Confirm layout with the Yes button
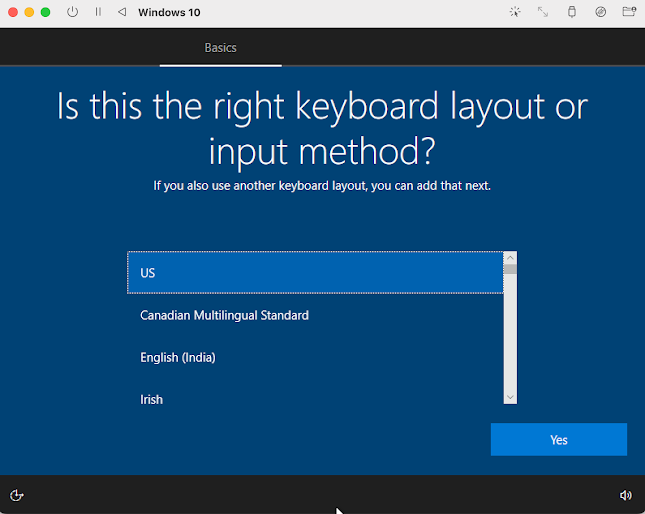Image resolution: width=645 pixels, height=514 pixels. click(559, 440)
